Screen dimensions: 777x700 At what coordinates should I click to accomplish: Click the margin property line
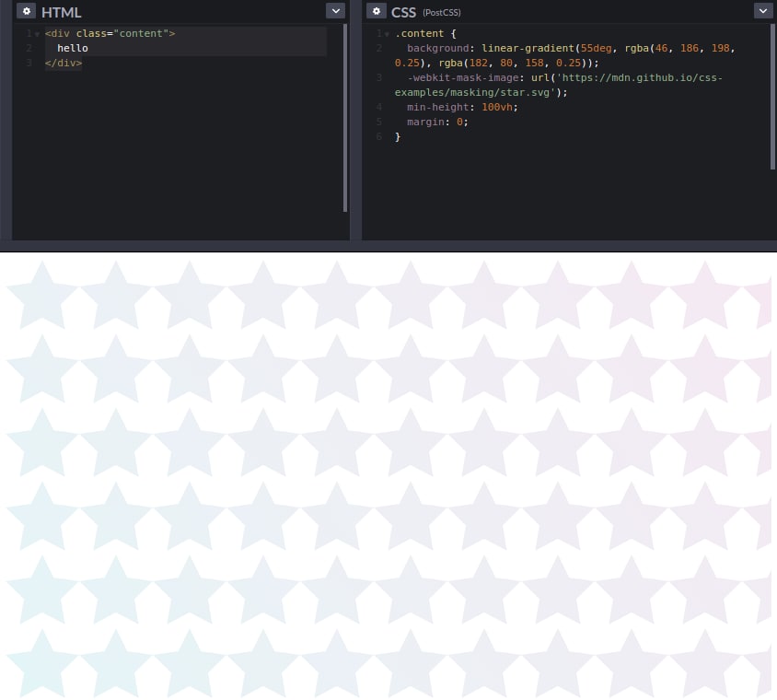[437, 122]
